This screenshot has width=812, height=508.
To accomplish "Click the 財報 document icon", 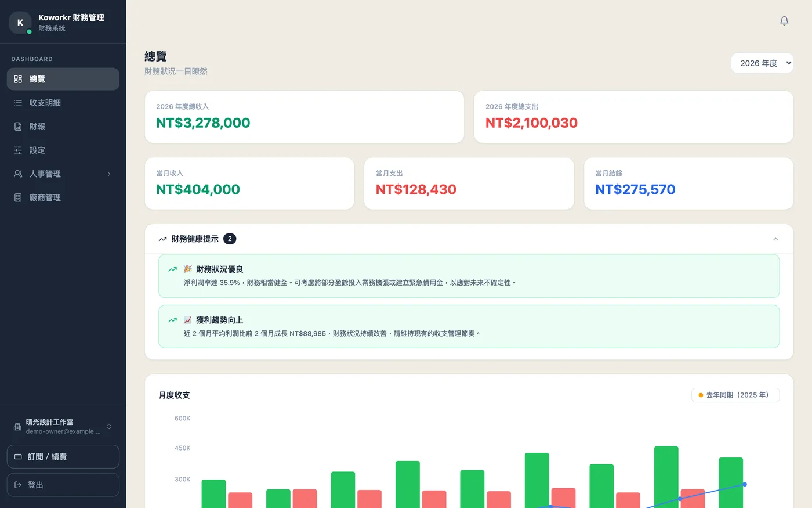I will 18,127.
